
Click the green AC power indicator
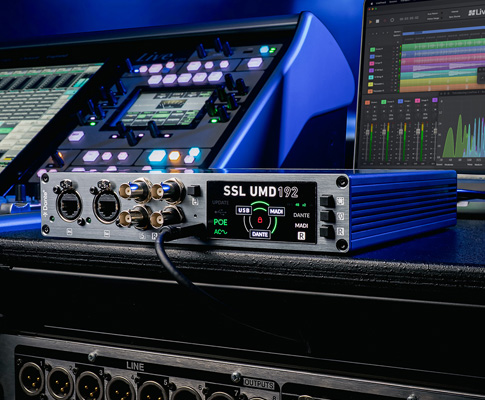(x=220, y=232)
